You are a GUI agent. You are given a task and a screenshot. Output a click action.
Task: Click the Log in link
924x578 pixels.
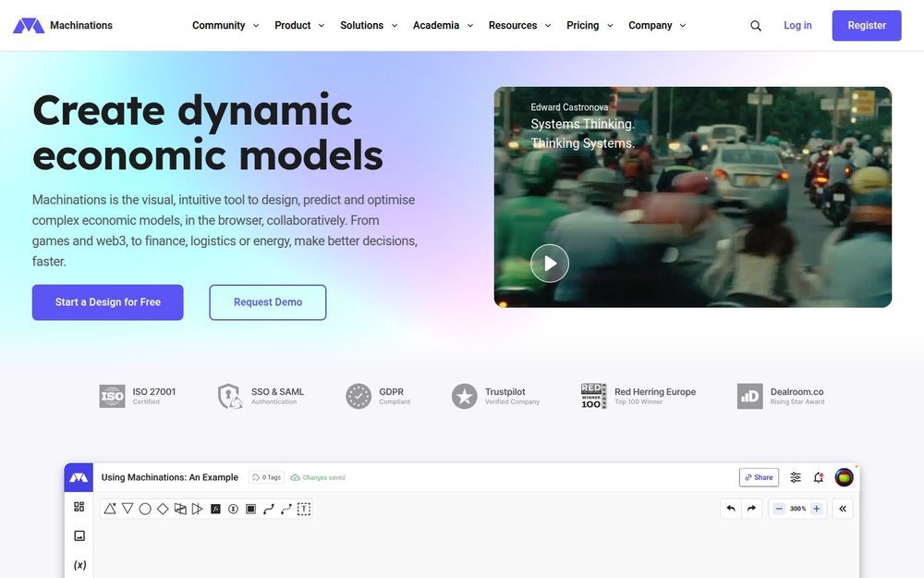point(797,25)
